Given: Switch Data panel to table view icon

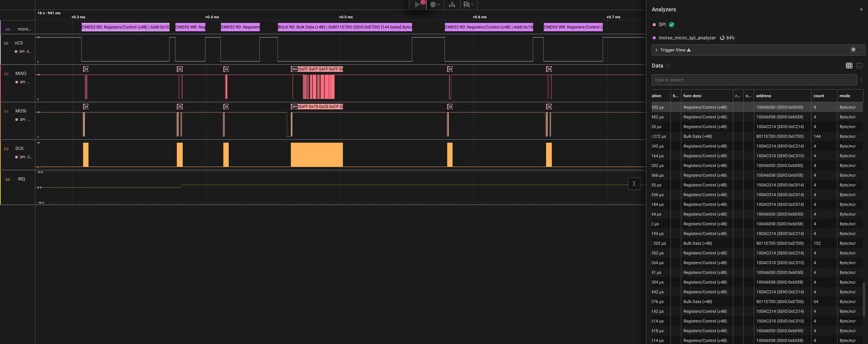Looking at the screenshot, I should pos(849,66).
